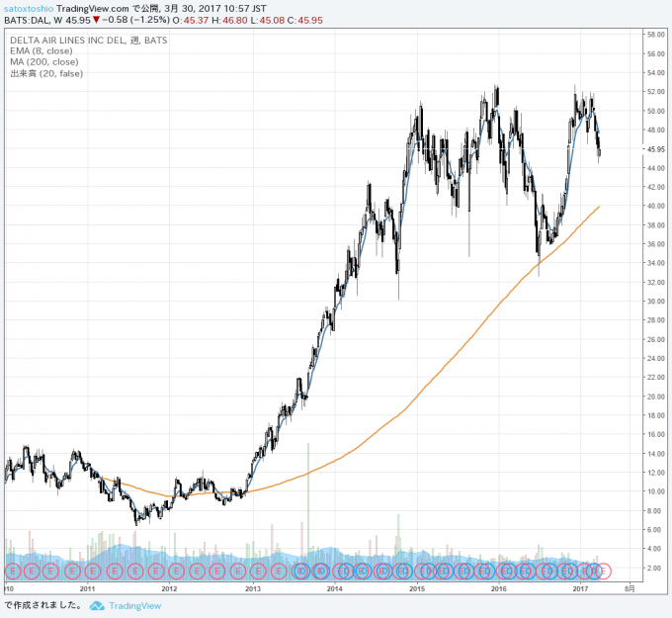Click the open value 45.37 in header
The width and height of the screenshot is (672, 618).
pos(196,20)
